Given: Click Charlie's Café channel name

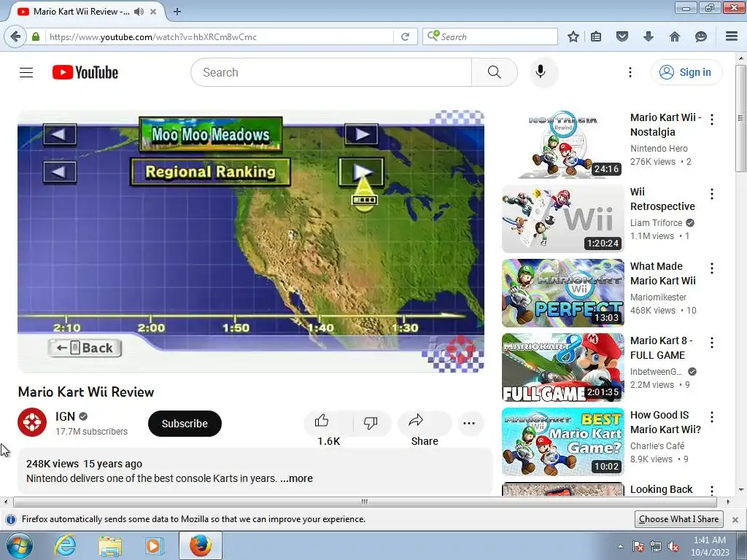Looking at the screenshot, I should coord(657,446).
